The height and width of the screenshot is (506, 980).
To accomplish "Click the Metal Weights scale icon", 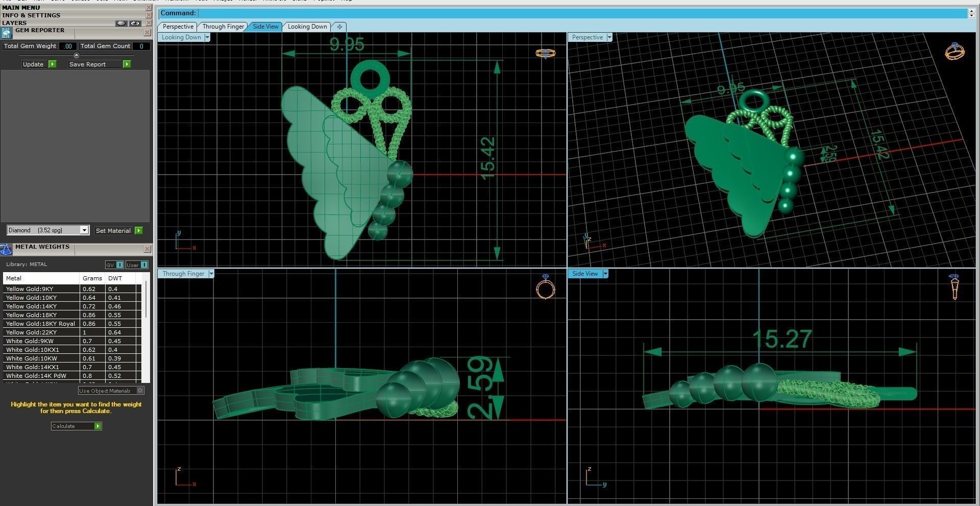I will tap(6, 250).
